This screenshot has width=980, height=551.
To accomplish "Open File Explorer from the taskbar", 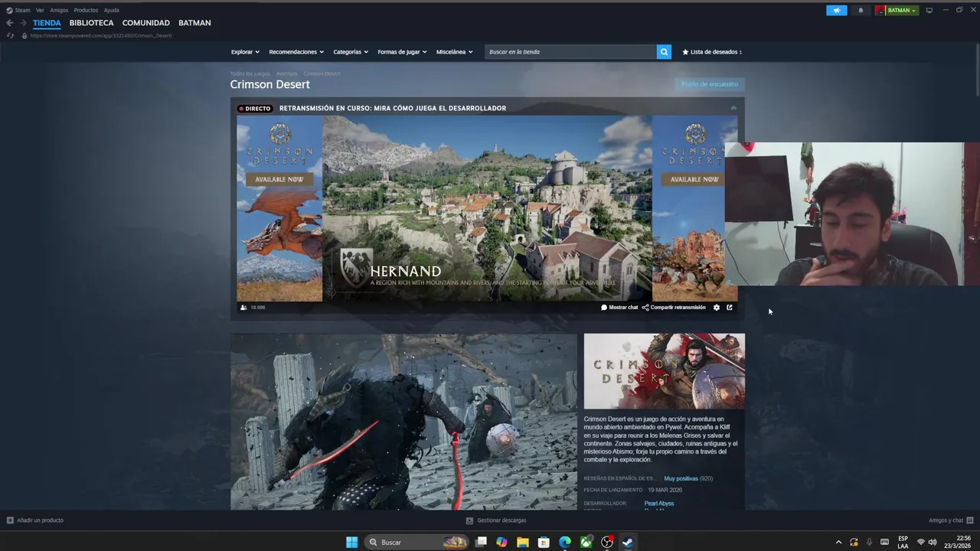I will (523, 542).
